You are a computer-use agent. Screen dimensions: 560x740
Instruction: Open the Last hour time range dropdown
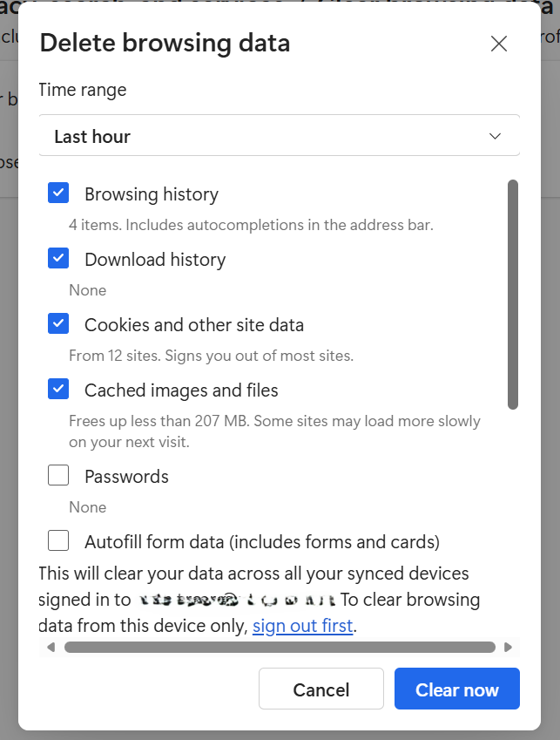click(279, 136)
